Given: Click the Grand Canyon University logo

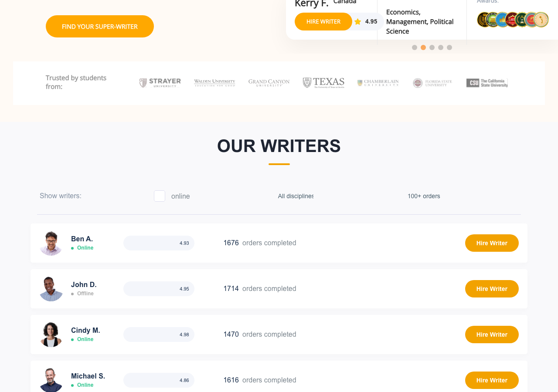Looking at the screenshot, I should (x=269, y=83).
